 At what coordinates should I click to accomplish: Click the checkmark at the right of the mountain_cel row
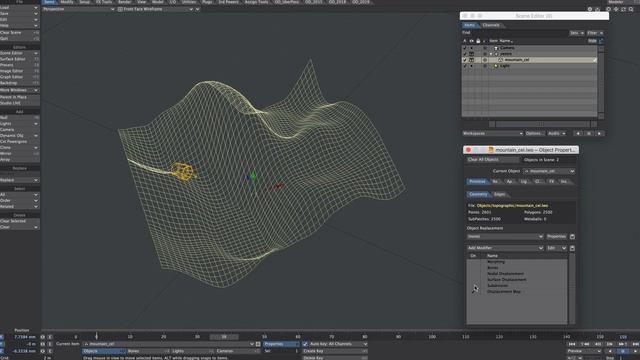(595, 60)
